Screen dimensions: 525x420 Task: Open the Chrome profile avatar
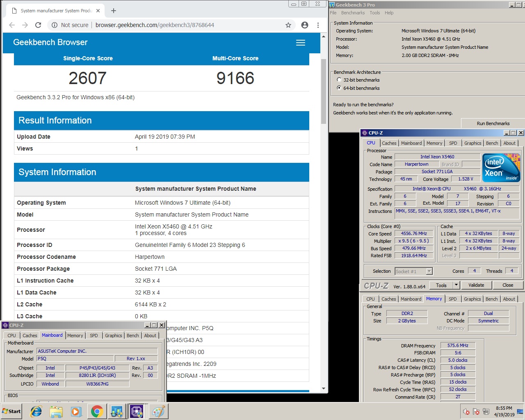click(x=305, y=25)
